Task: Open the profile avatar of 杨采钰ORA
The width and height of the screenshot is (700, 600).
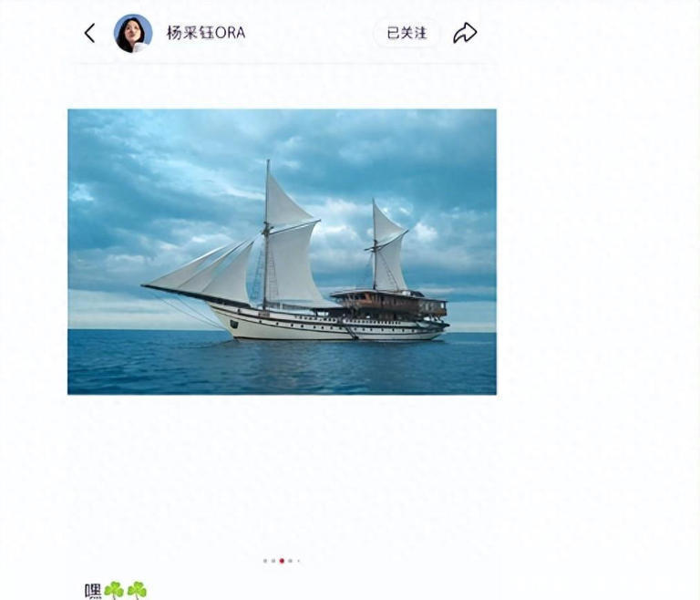Action: point(133,33)
